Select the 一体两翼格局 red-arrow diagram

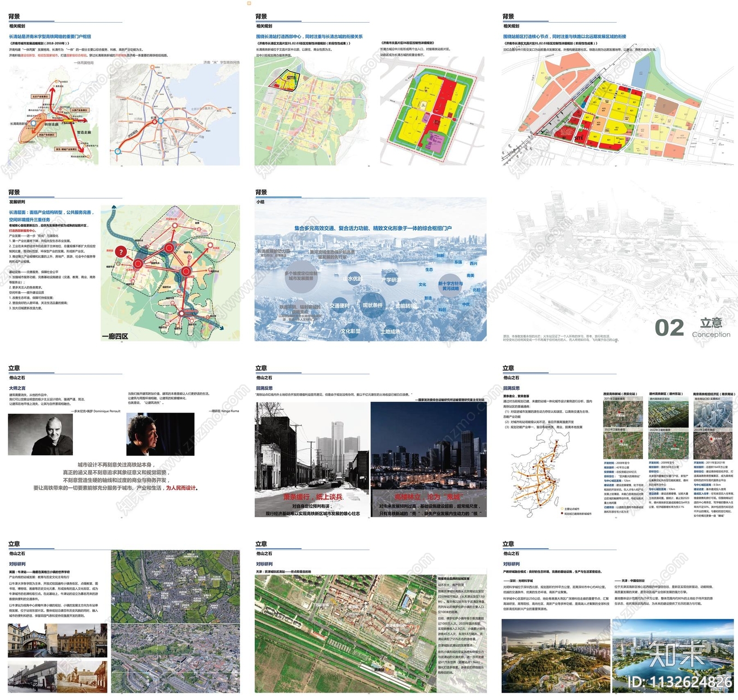click(x=54, y=114)
